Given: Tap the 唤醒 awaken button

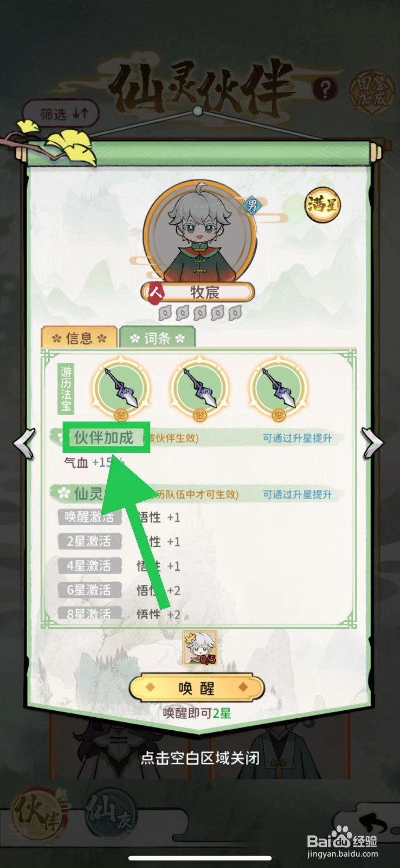Looking at the screenshot, I should 197,688.
